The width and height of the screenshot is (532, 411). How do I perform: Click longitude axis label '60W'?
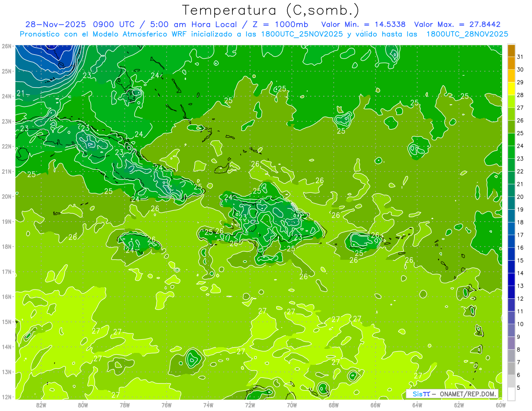(x=501, y=405)
